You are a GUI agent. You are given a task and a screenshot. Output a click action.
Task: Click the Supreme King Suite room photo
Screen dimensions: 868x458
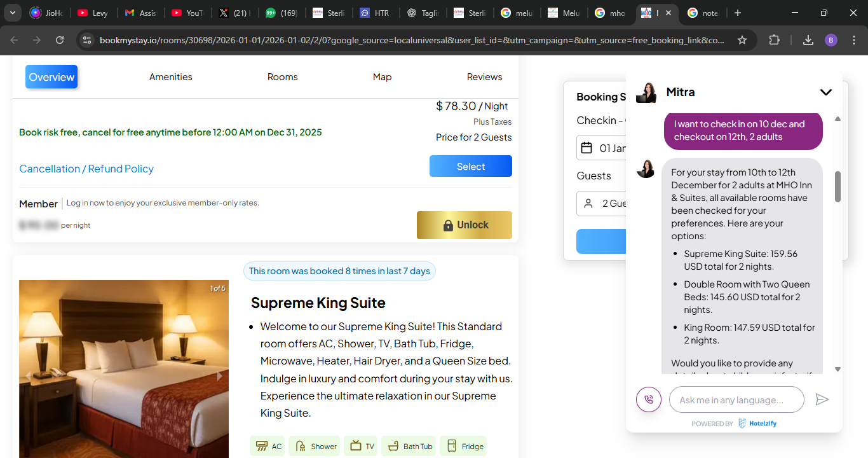point(124,369)
